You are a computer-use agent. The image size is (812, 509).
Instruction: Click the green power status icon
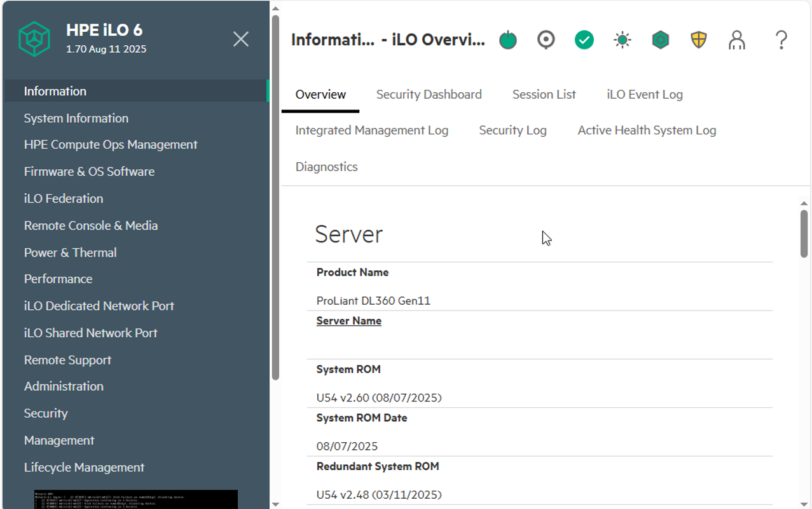pos(507,40)
